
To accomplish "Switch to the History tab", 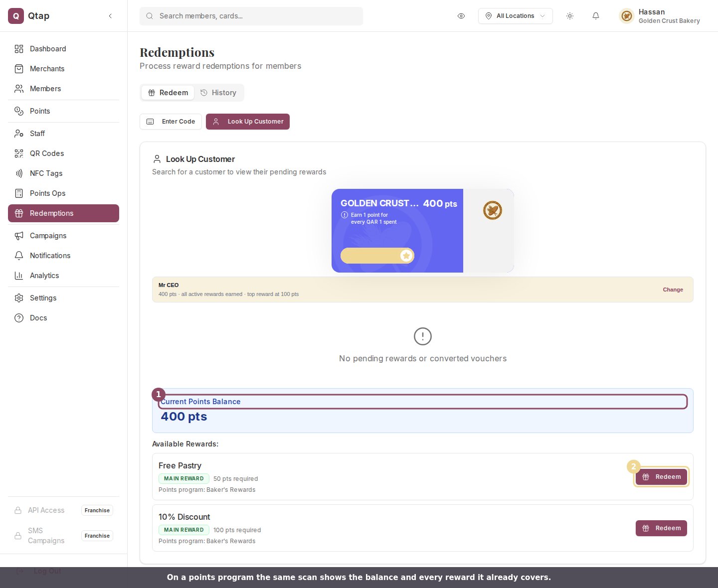I will click(218, 93).
